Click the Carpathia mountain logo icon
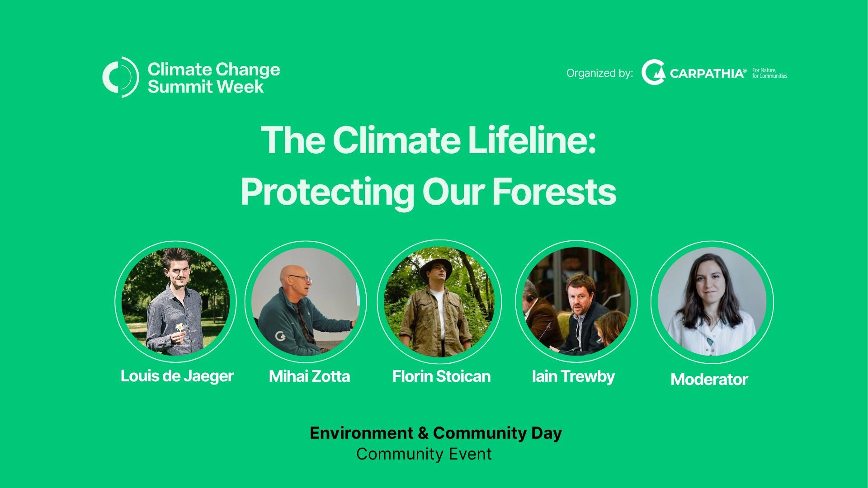This screenshot has height=488, width=868. (653, 72)
